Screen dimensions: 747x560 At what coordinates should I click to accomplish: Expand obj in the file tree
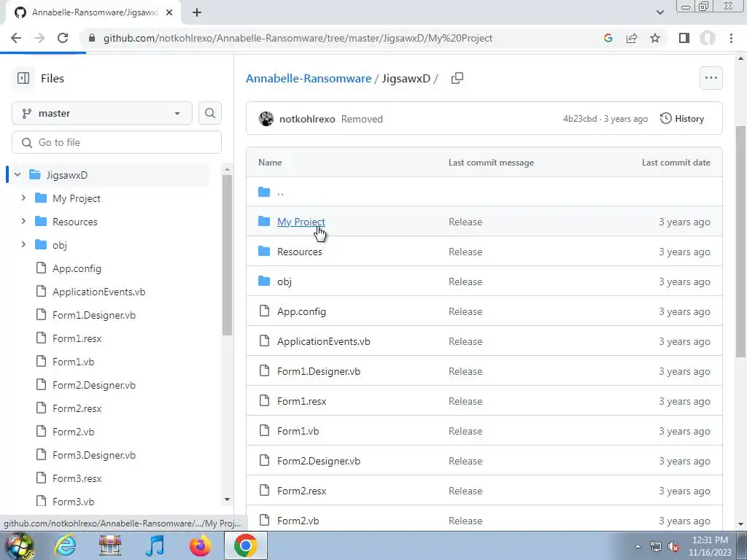tap(23, 244)
